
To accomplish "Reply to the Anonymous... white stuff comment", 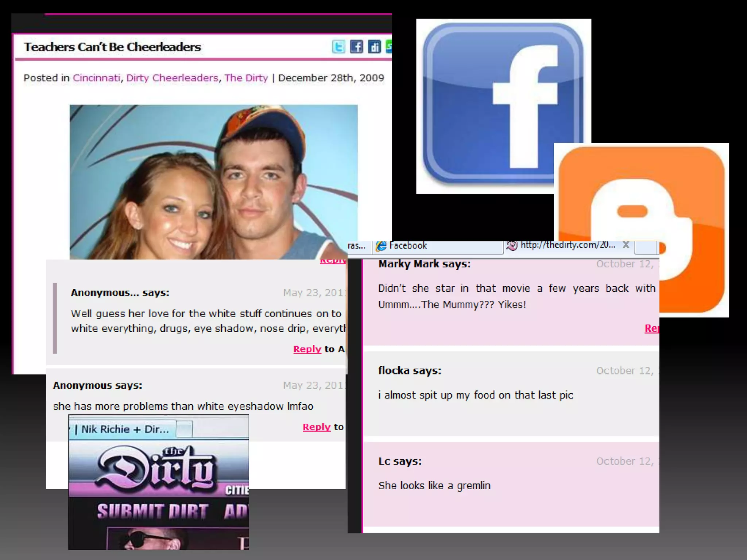I will click(307, 349).
